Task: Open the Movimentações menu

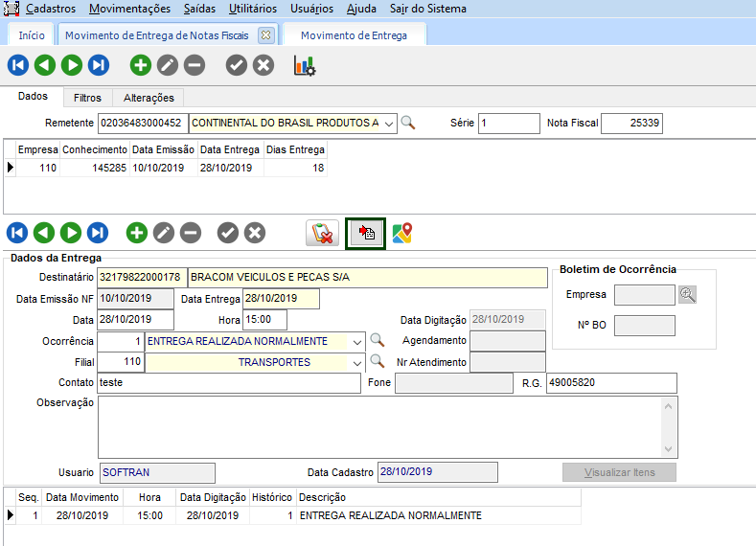Action: click(129, 9)
